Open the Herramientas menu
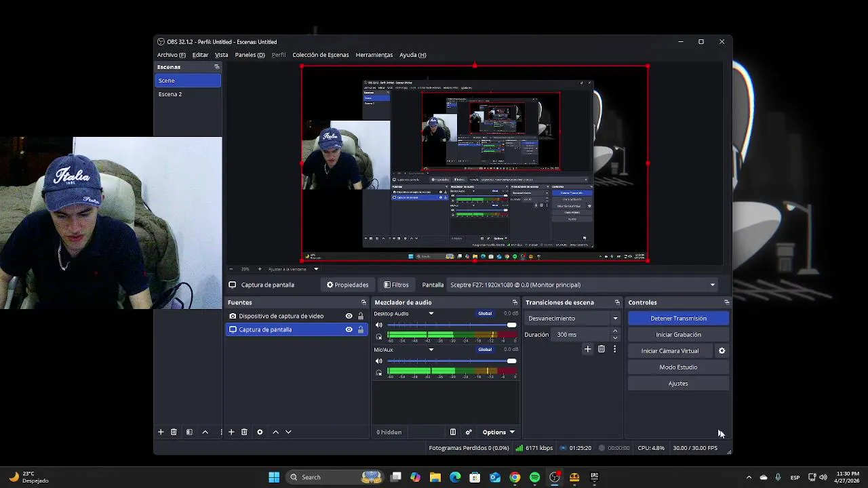Image resolution: width=868 pixels, height=488 pixels. point(374,55)
